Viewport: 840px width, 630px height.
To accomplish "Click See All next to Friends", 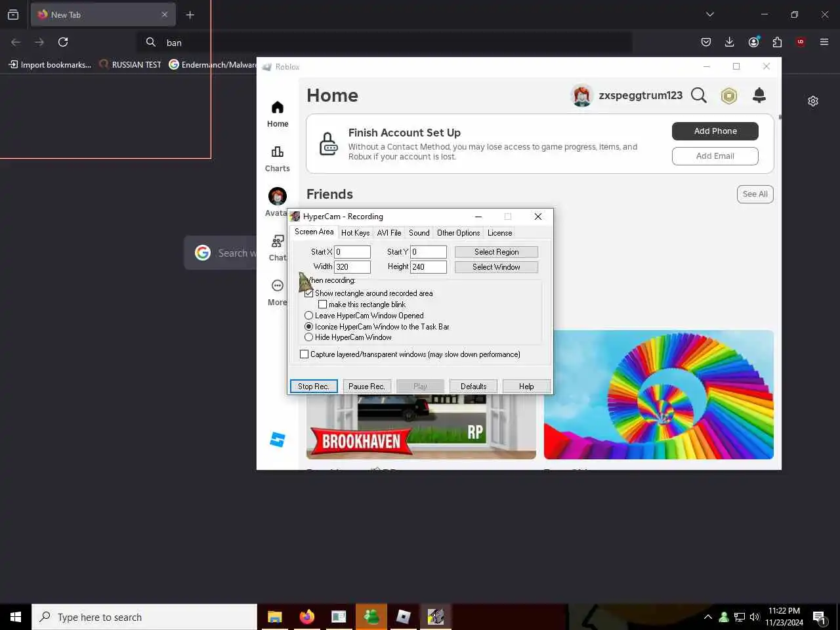I will point(755,194).
